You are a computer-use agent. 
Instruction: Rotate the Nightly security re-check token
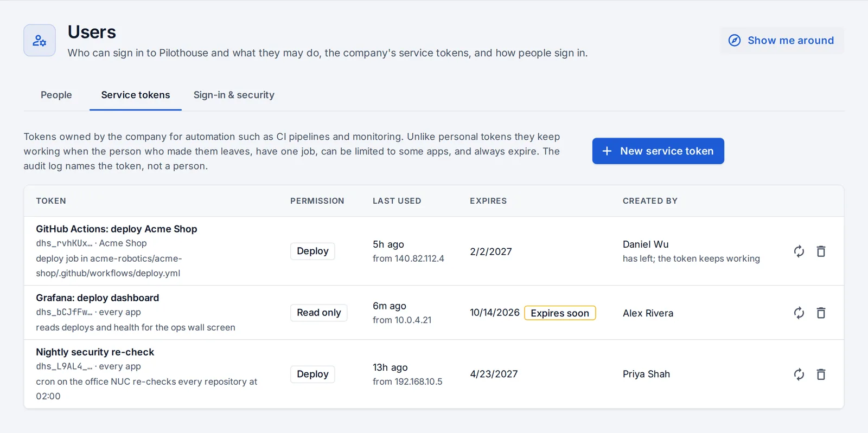pyautogui.click(x=799, y=374)
